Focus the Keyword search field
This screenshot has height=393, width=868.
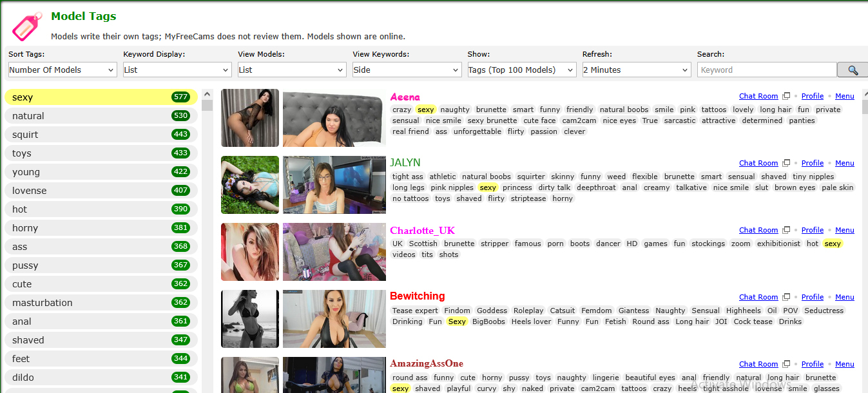point(767,70)
